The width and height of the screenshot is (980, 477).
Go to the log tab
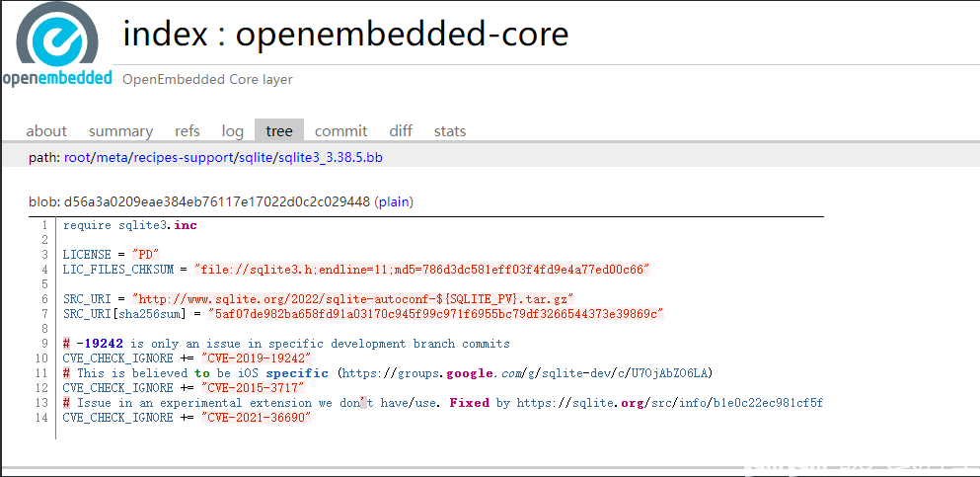233,131
